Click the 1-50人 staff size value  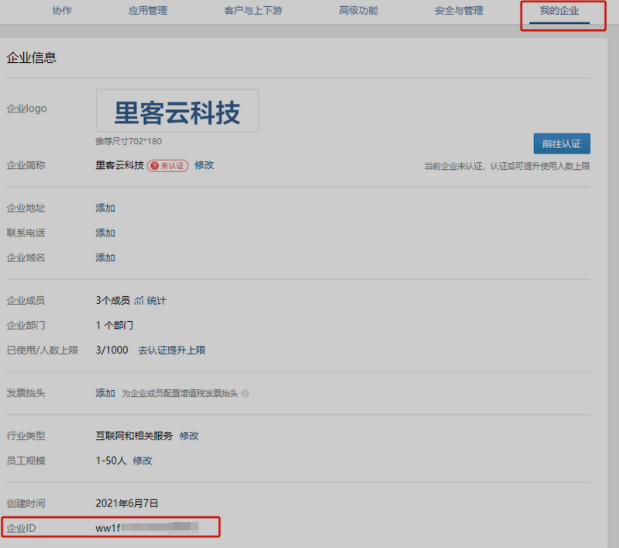click(x=111, y=461)
